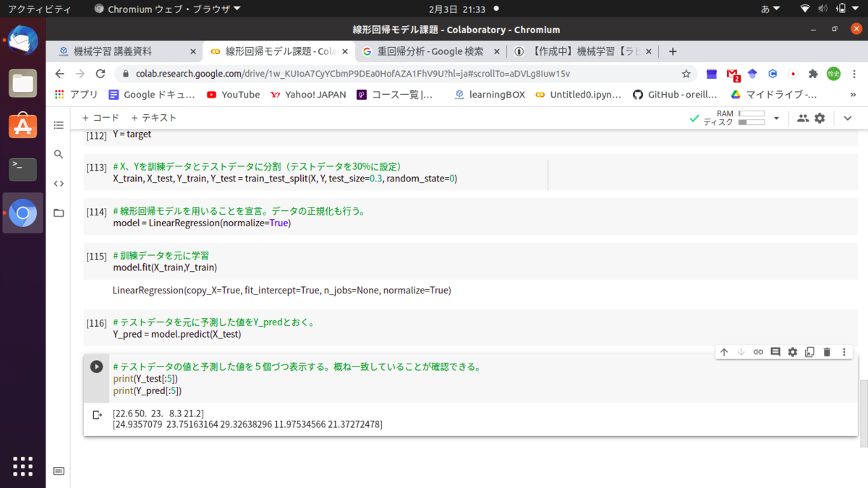868x488 pixels.
Task: Open Google ドキュメント bookmark
Action: pyautogui.click(x=152, y=95)
